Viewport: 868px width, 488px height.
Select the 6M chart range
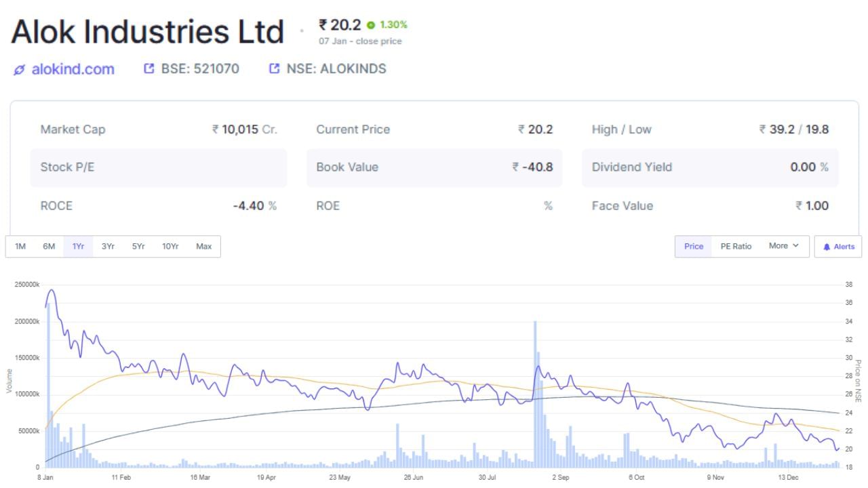tap(49, 247)
